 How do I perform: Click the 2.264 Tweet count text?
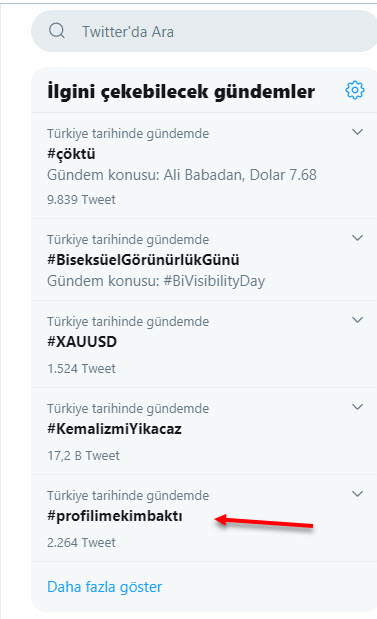click(81, 542)
